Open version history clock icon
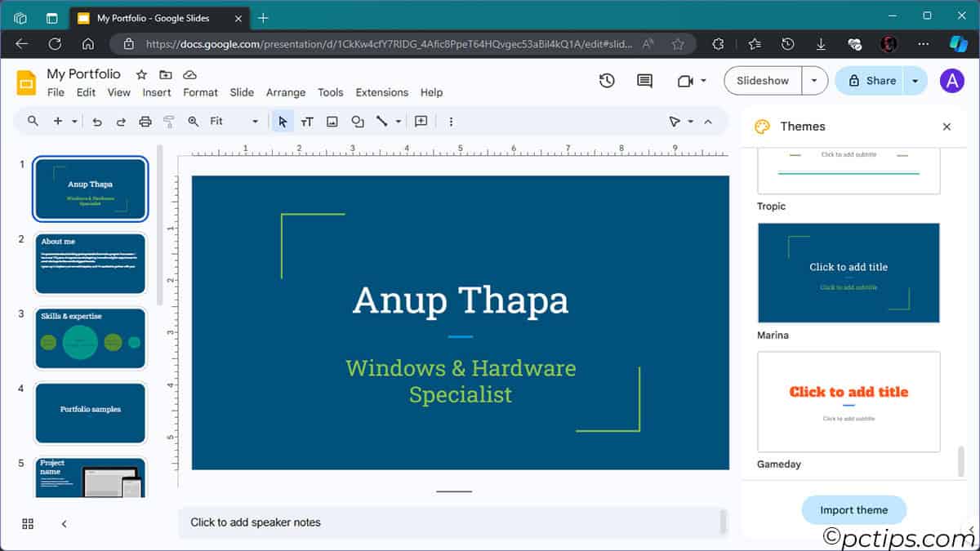 coord(607,81)
